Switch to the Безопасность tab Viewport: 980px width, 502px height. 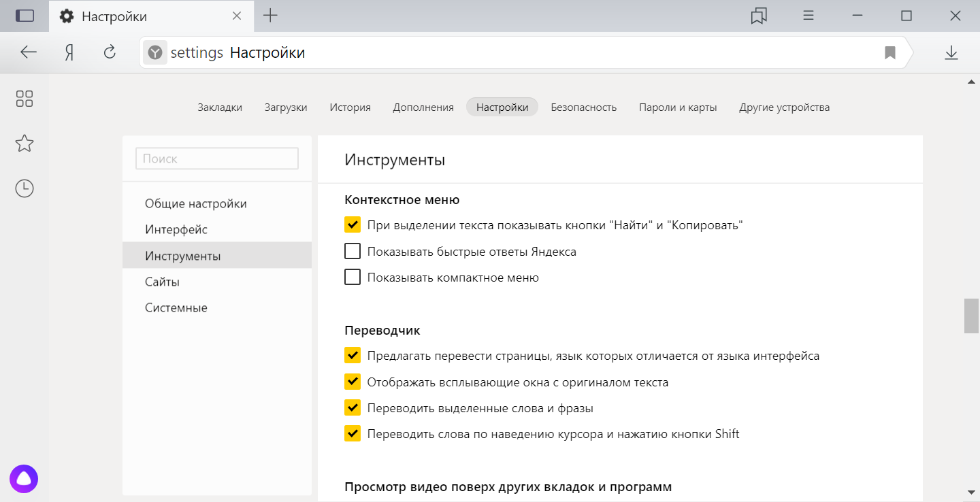tap(584, 107)
